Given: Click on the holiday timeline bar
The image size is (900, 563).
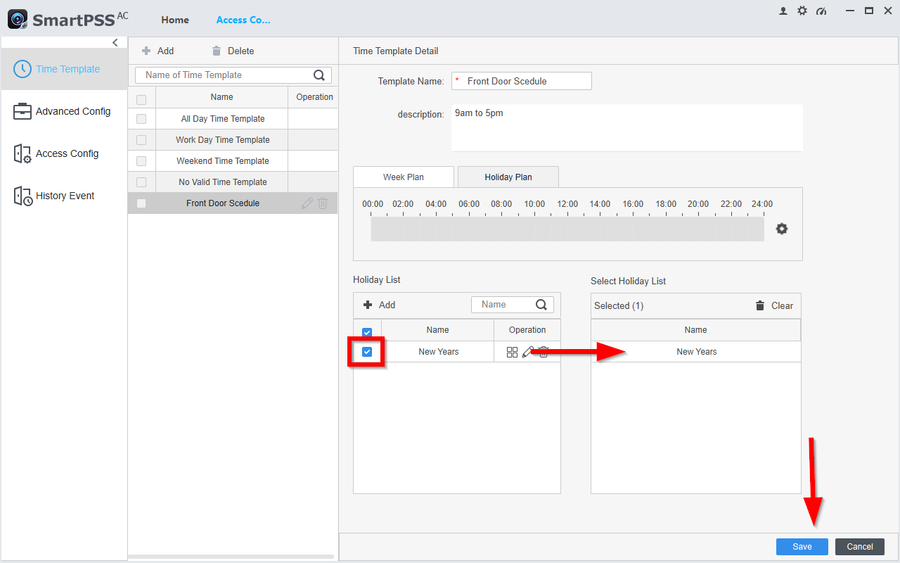Looking at the screenshot, I should (x=567, y=229).
